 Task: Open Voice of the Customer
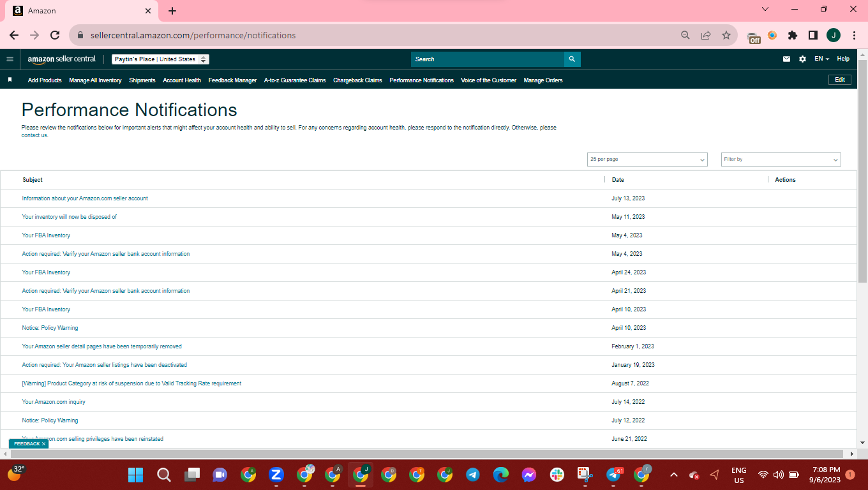488,80
